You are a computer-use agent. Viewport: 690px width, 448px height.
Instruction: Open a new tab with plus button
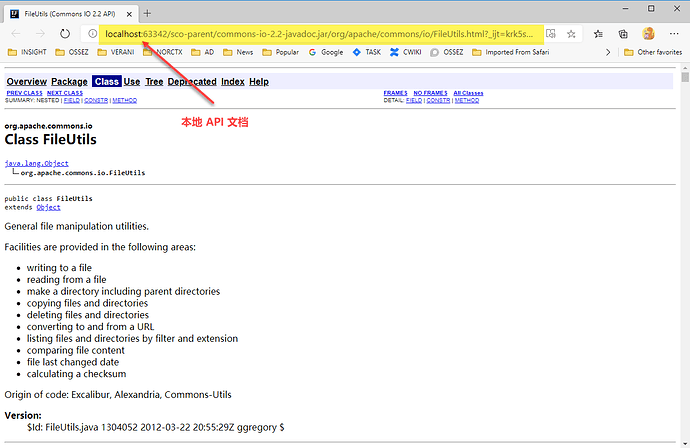pos(147,13)
